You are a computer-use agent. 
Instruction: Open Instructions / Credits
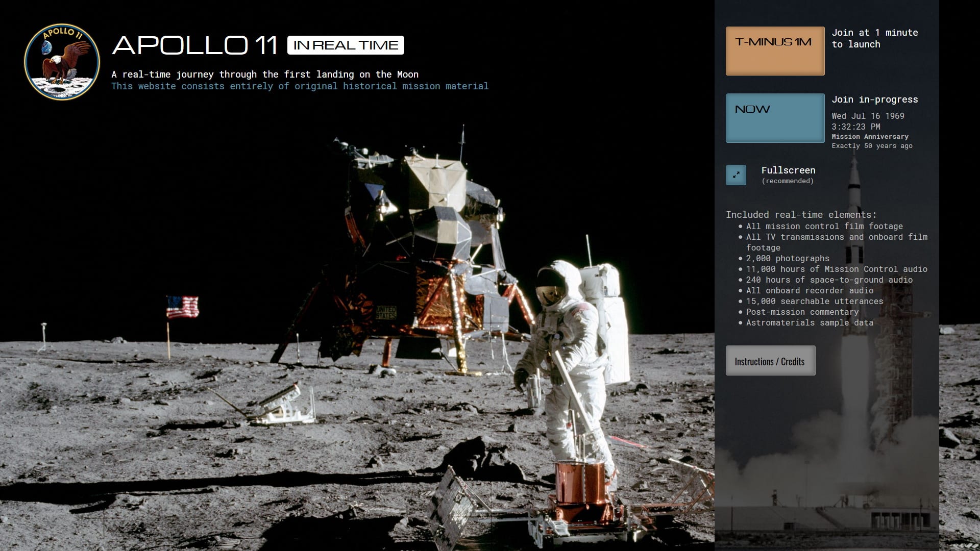(x=770, y=361)
